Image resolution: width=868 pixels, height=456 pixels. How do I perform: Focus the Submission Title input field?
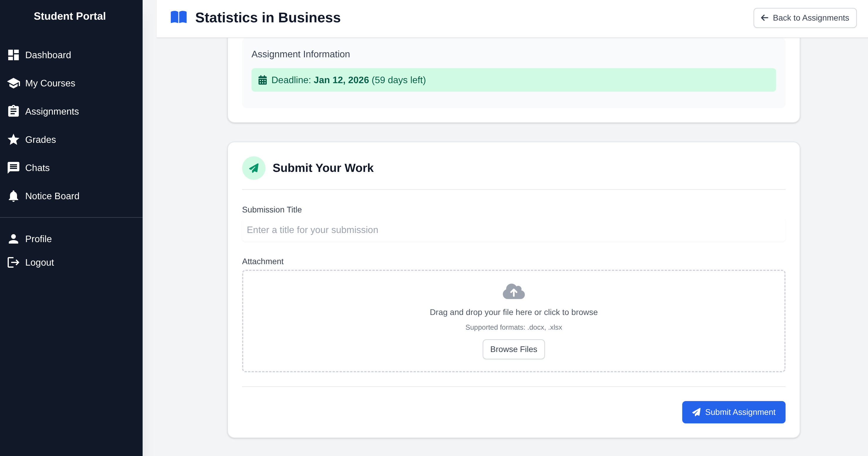point(514,230)
